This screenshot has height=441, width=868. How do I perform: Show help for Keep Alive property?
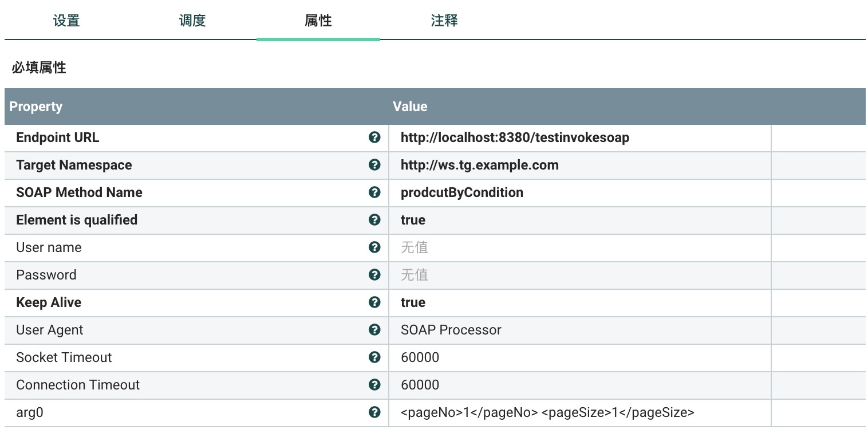(x=374, y=302)
